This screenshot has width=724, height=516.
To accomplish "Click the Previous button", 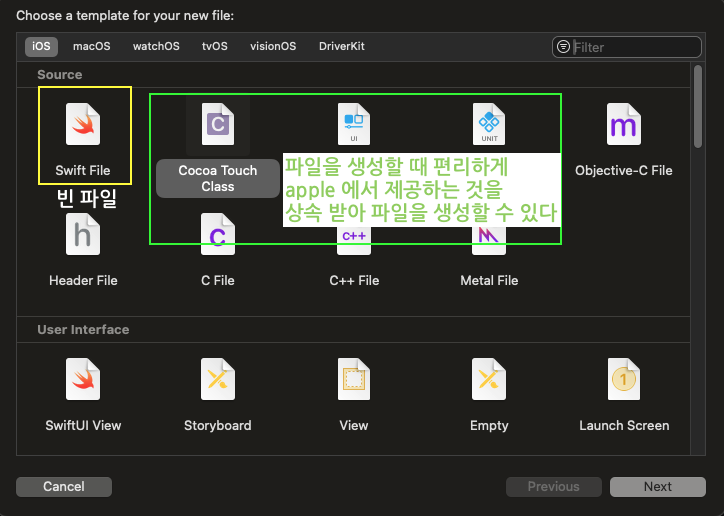I will [x=554, y=487].
